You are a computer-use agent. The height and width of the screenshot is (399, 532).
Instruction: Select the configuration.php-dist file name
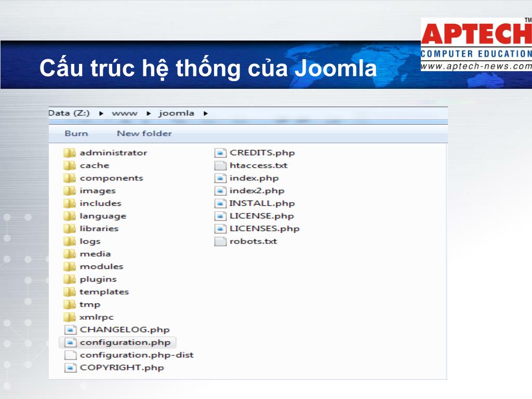(137, 355)
